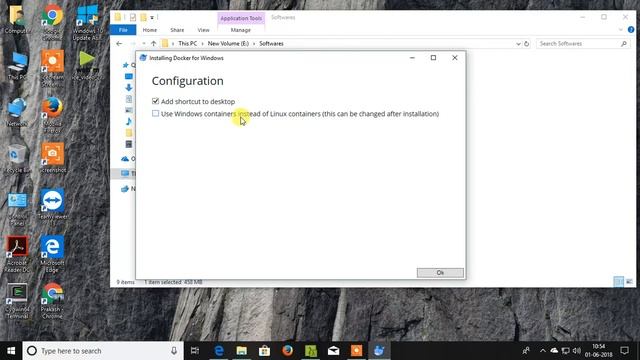Open the Home ribbon tab
This screenshot has width=640, height=360.
point(150,30)
